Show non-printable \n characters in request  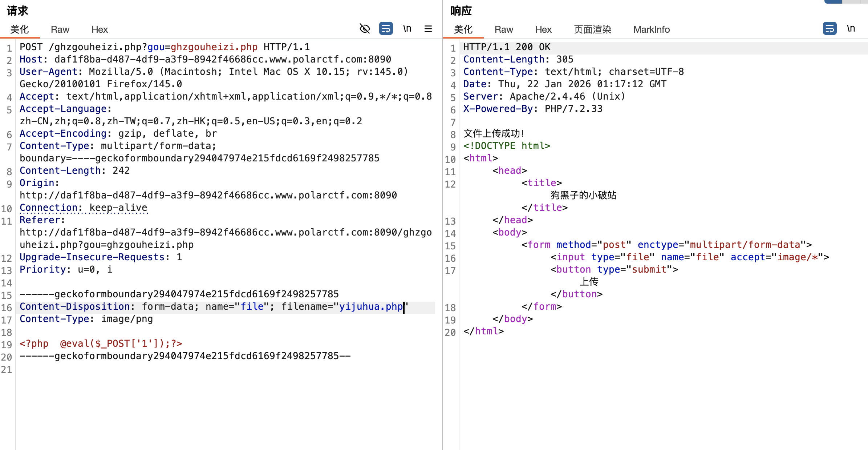point(407,29)
